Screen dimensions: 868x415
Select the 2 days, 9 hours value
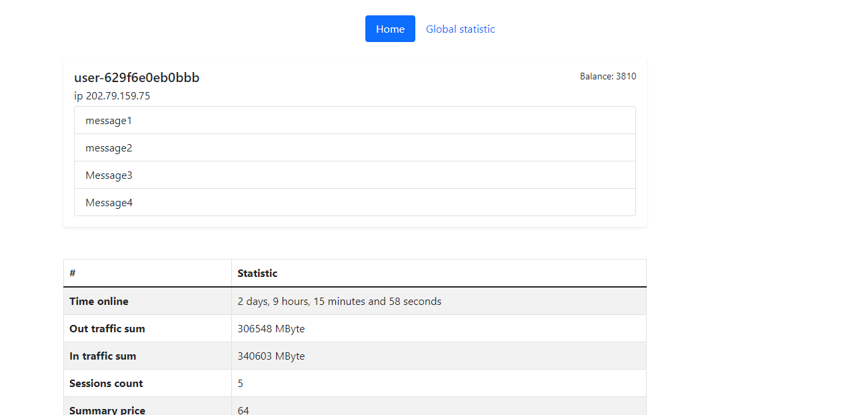click(x=339, y=301)
